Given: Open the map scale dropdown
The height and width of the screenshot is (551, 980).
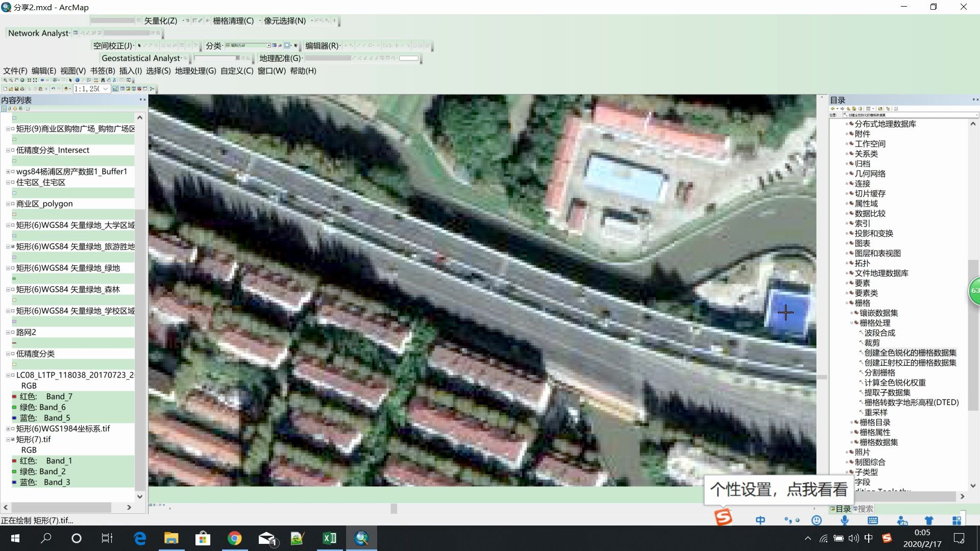Looking at the screenshot, I should coord(106,89).
